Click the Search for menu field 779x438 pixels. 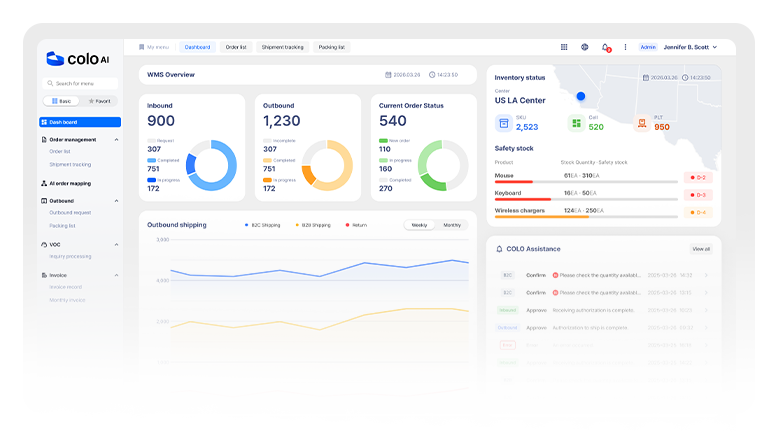pos(81,83)
